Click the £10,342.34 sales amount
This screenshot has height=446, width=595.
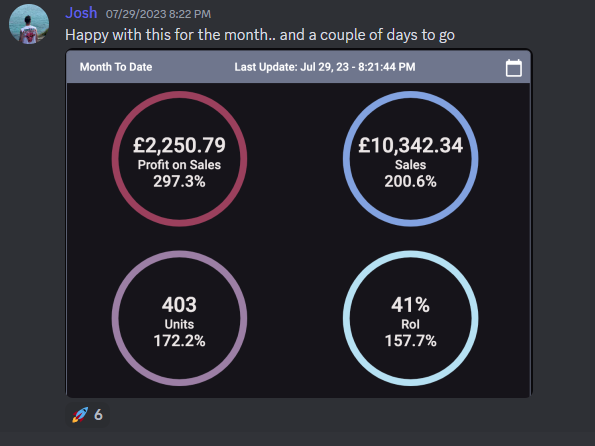click(x=410, y=145)
